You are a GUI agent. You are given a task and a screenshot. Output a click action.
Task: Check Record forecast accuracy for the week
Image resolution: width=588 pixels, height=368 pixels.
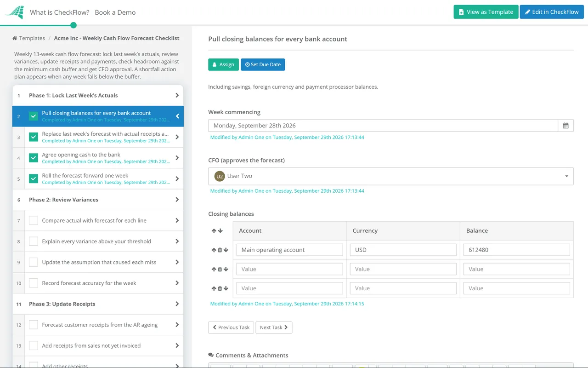[x=34, y=283]
